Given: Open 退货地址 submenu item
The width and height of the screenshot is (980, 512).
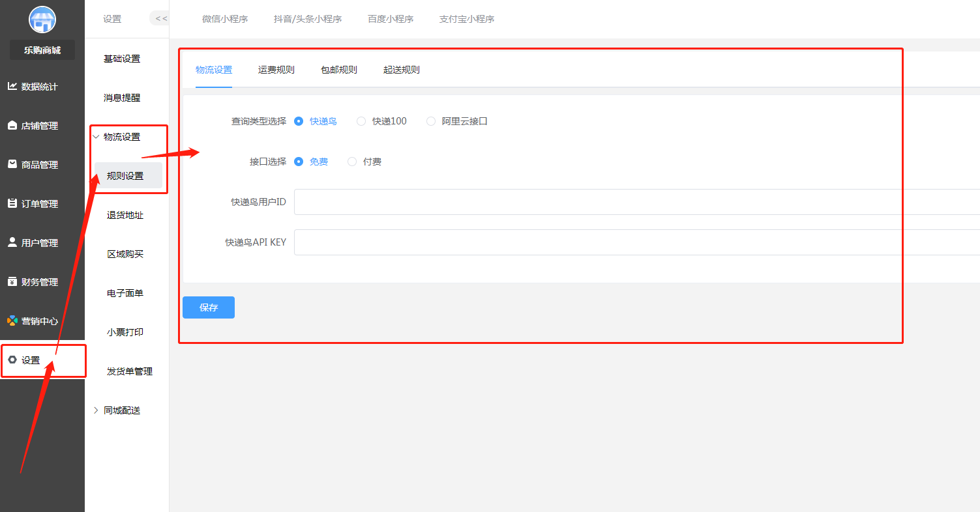Looking at the screenshot, I should 125,215.
